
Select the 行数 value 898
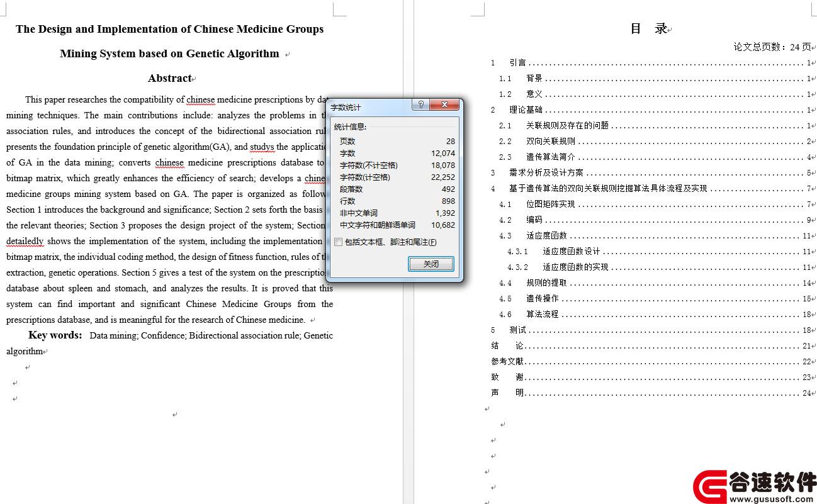pos(448,201)
